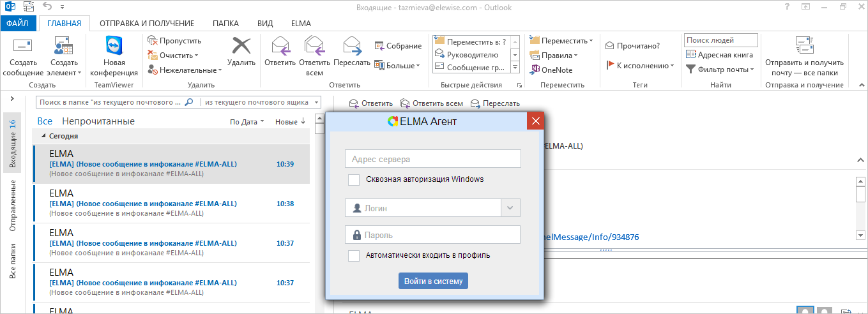This screenshot has height=314, width=868.
Task: Show Все папки (All folders)
Action: point(12,260)
